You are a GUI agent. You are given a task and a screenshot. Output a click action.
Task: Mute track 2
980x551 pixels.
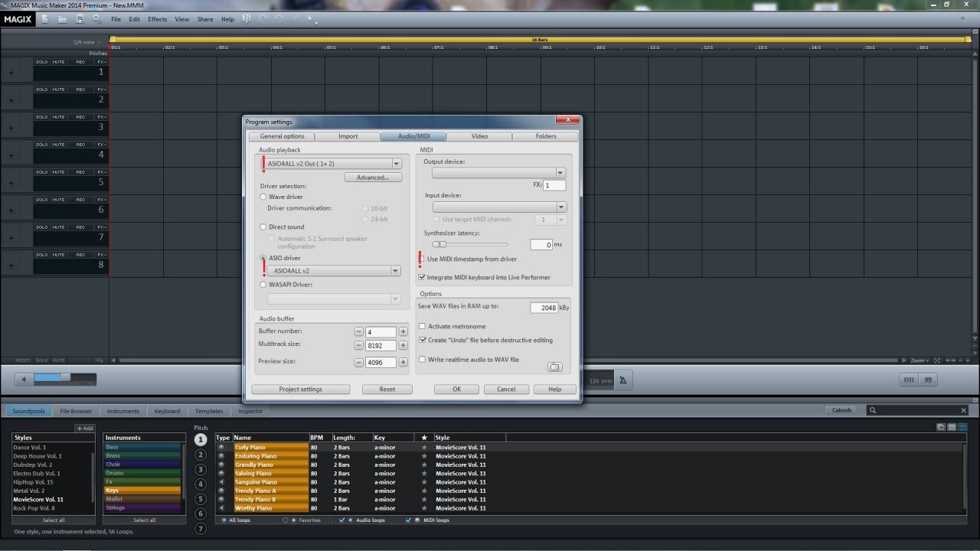pos(58,90)
